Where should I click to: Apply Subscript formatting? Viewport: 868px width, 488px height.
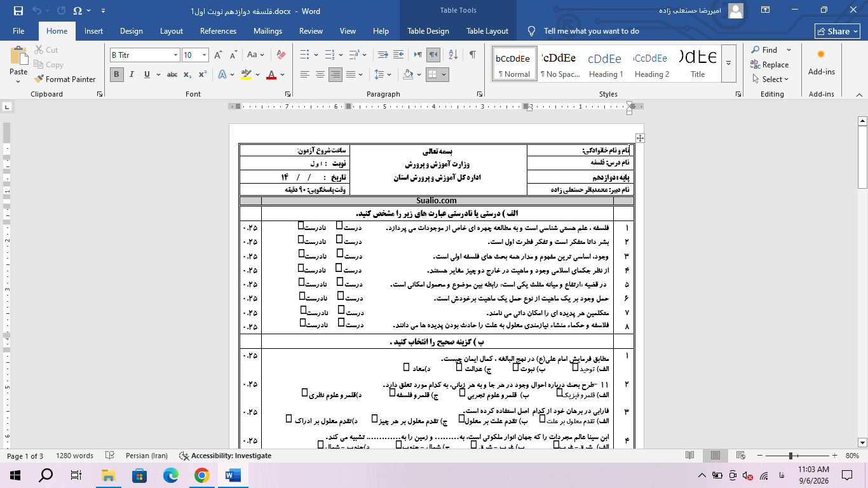click(x=187, y=74)
